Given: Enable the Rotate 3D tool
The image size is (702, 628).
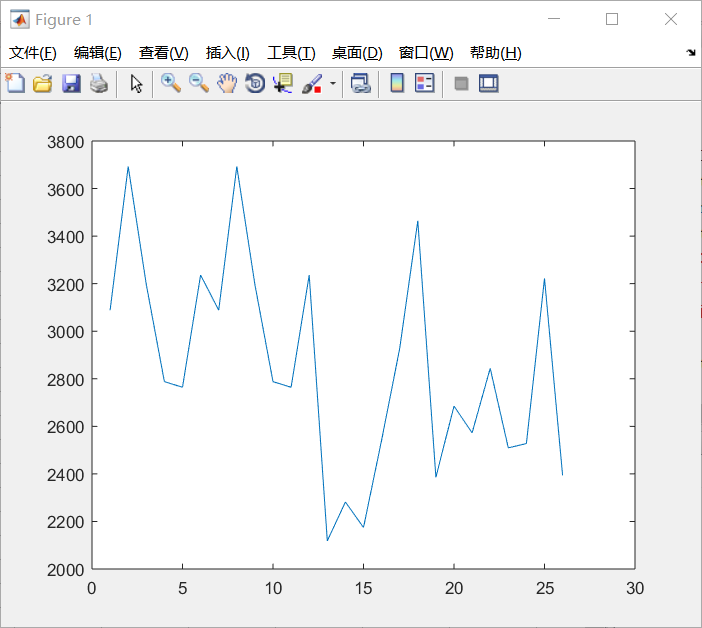Looking at the screenshot, I should click(x=255, y=83).
